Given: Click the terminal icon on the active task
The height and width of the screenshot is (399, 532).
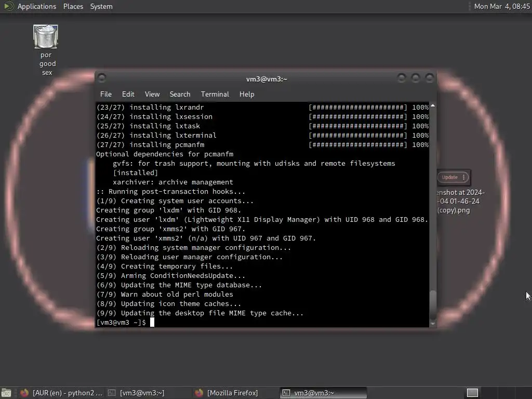Looking at the screenshot, I should tap(286, 393).
